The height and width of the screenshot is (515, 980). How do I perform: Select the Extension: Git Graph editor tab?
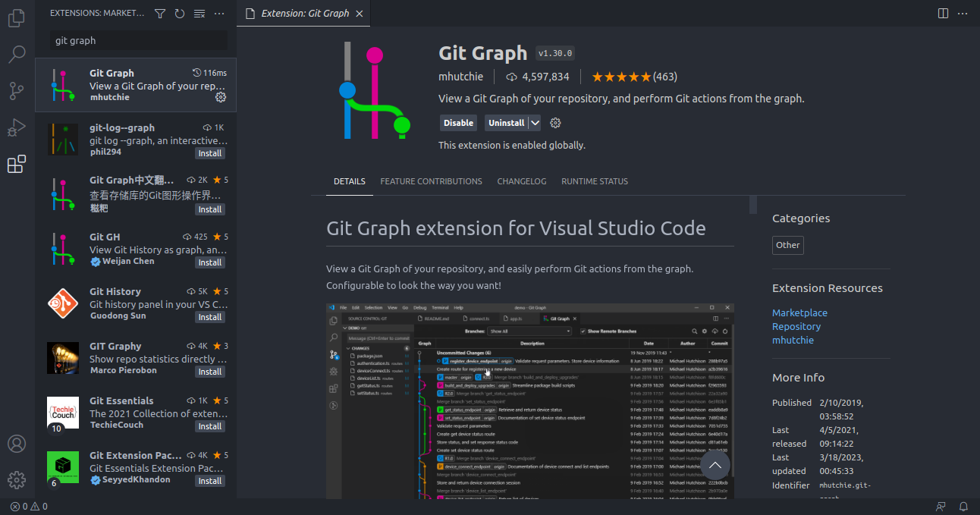pyautogui.click(x=305, y=14)
